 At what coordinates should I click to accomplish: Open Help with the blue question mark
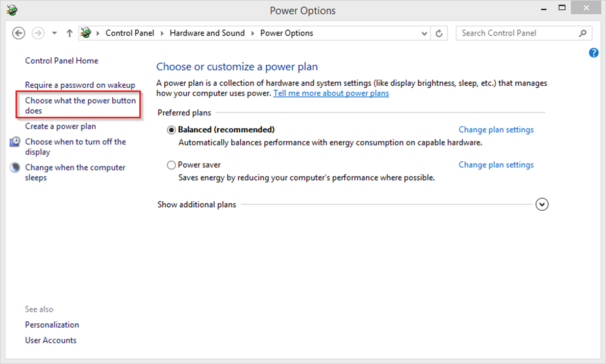pos(594,53)
